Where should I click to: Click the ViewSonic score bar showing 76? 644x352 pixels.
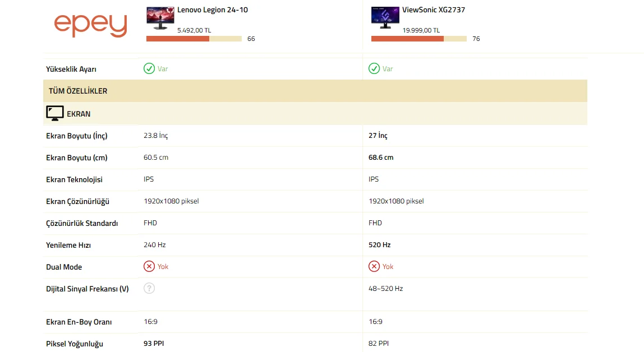(419, 39)
